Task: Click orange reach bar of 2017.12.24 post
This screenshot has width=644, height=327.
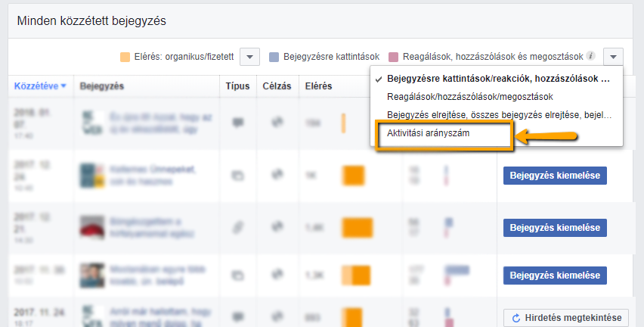Action: pos(353,176)
